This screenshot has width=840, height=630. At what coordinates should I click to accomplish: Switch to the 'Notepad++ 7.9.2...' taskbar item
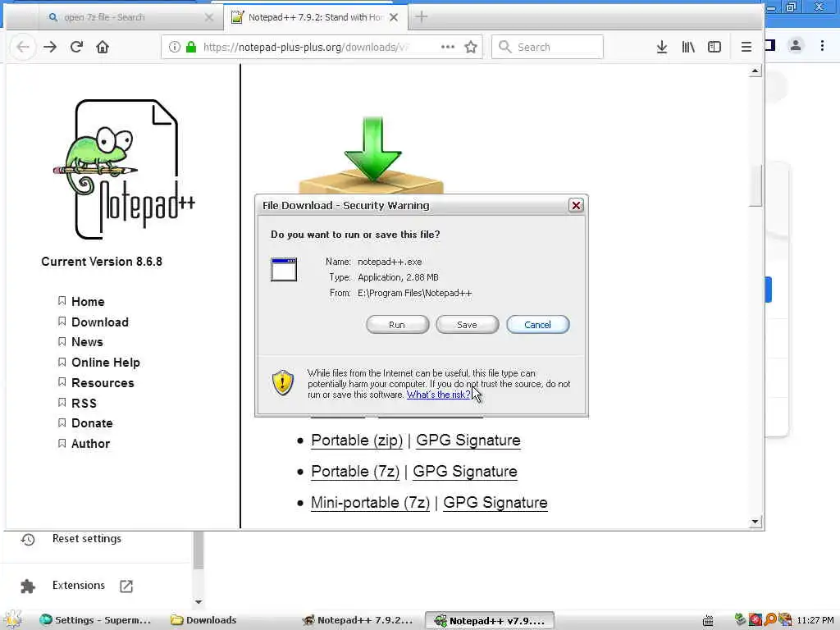(358, 620)
